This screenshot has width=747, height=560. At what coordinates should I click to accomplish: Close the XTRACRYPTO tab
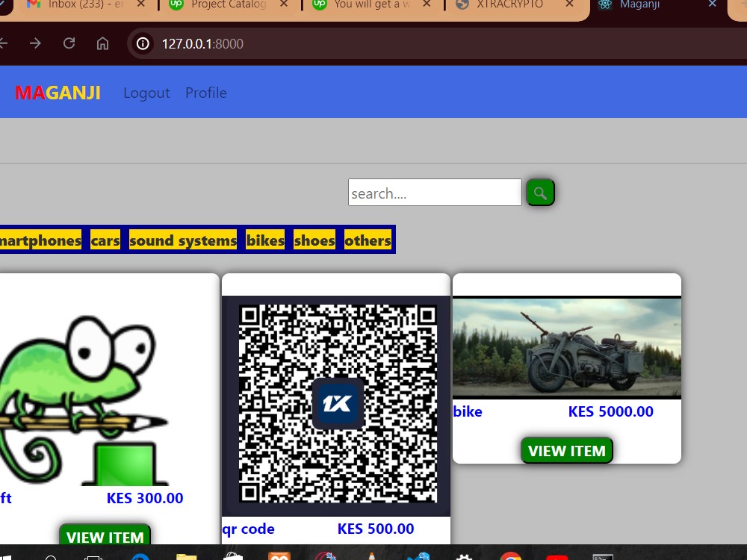coord(569,4)
